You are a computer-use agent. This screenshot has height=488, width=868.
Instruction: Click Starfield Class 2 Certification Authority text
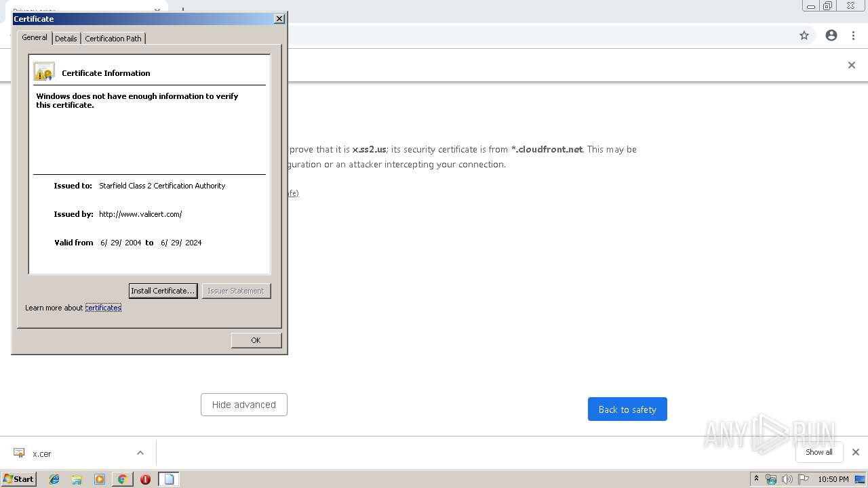click(162, 186)
